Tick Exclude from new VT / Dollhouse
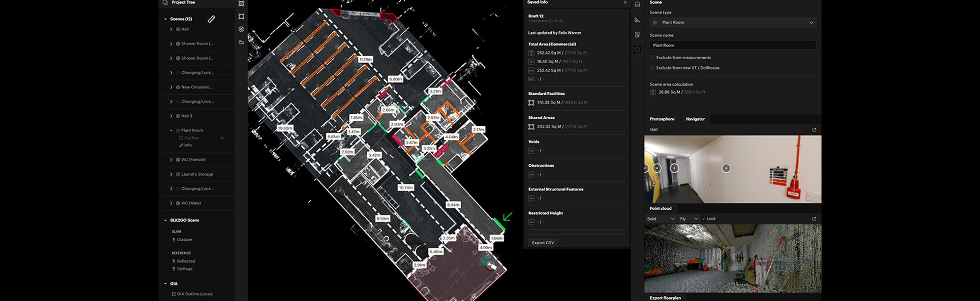This screenshot has width=980, height=301. point(652,68)
